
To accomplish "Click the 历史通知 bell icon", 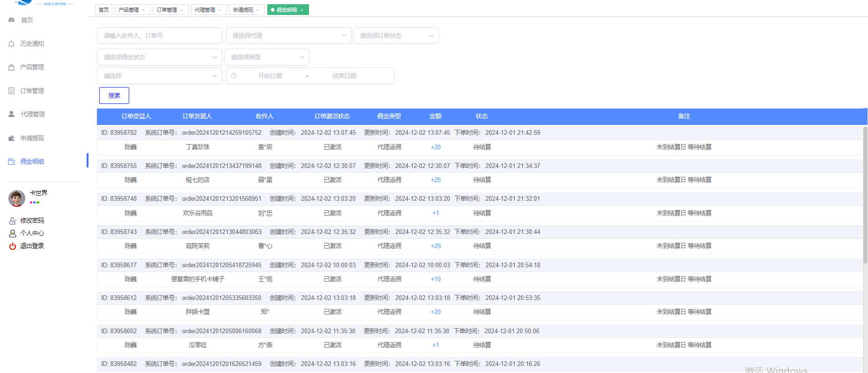I will click(12, 44).
